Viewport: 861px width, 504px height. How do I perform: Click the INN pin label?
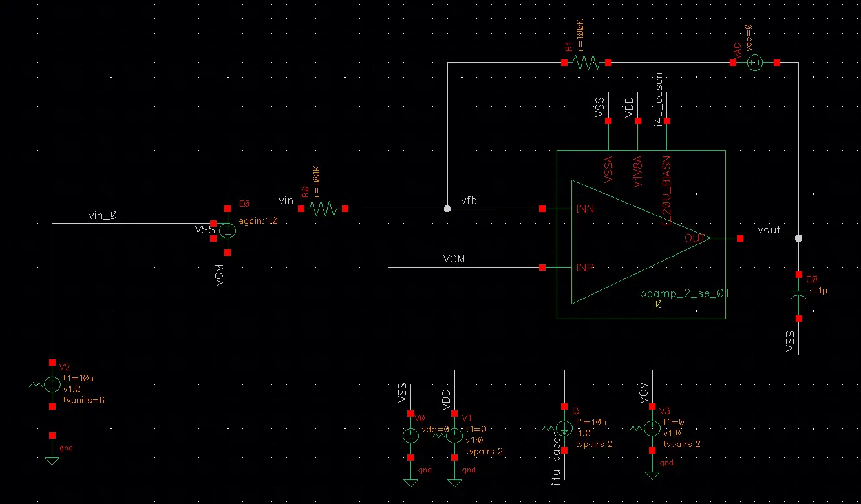(x=585, y=209)
